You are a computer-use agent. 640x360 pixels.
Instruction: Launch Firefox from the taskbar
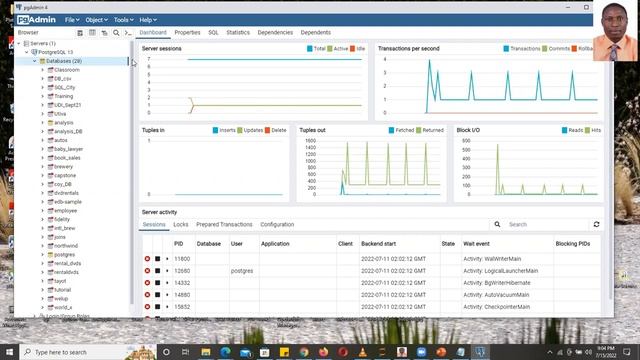[323, 352]
